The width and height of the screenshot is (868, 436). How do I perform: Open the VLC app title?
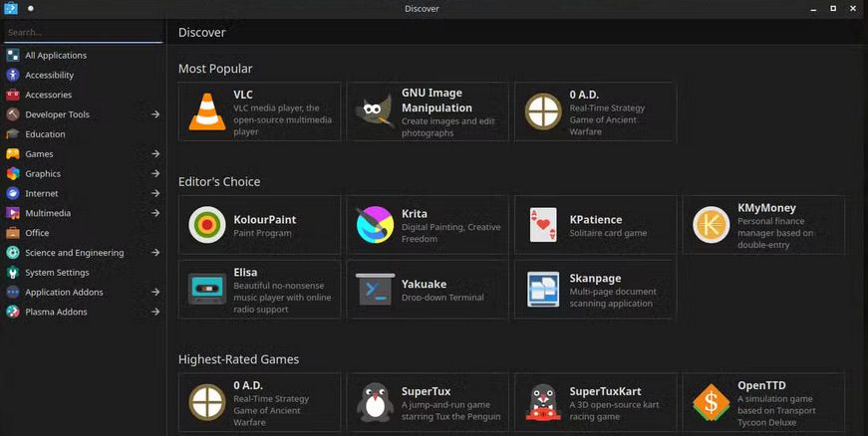(243, 95)
